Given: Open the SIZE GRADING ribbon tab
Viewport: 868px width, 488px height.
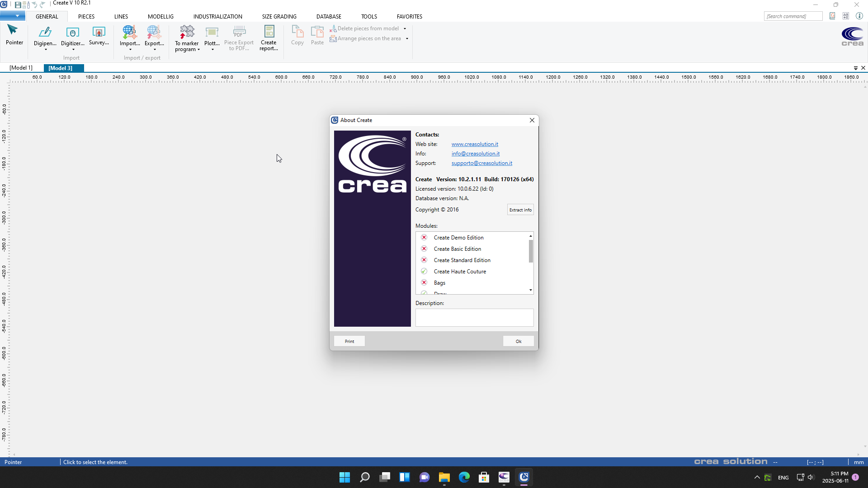Looking at the screenshot, I should 279,16.
